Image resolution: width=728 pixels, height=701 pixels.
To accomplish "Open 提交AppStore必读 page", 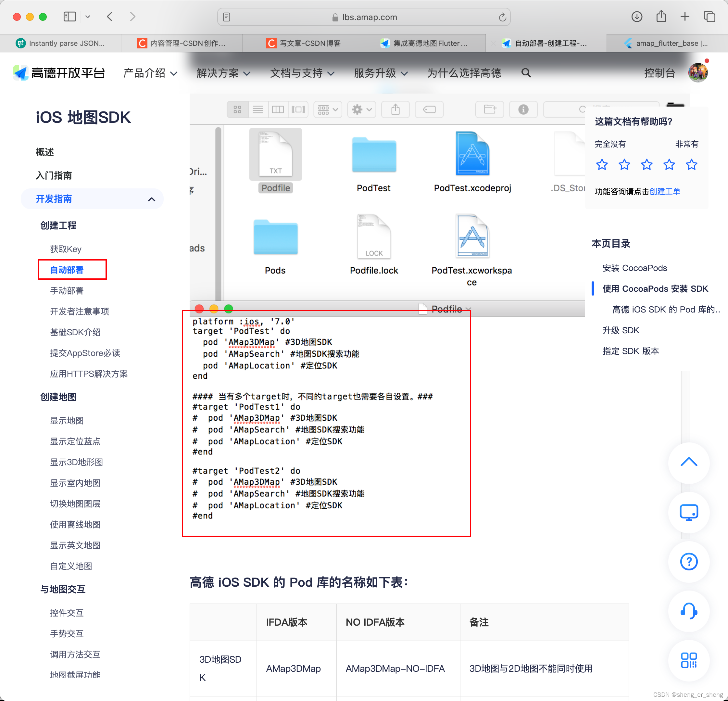I will (x=85, y=353).
